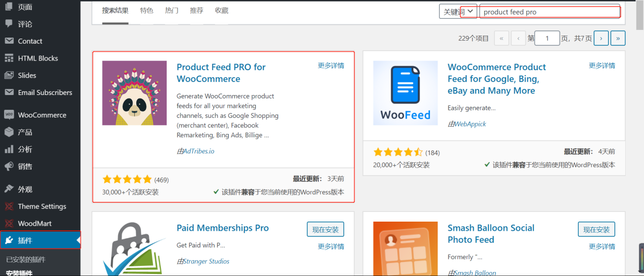This screenshot has height=276, width=644.
Task: Go to the first page arrow button
Action: coord(501,38)
